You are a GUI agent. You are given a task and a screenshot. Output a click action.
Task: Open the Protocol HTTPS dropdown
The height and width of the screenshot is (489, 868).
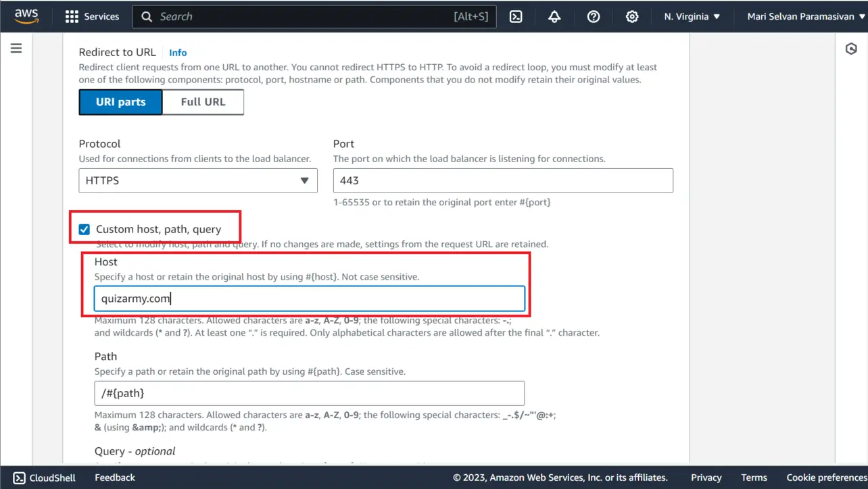[x=198, y=180]
